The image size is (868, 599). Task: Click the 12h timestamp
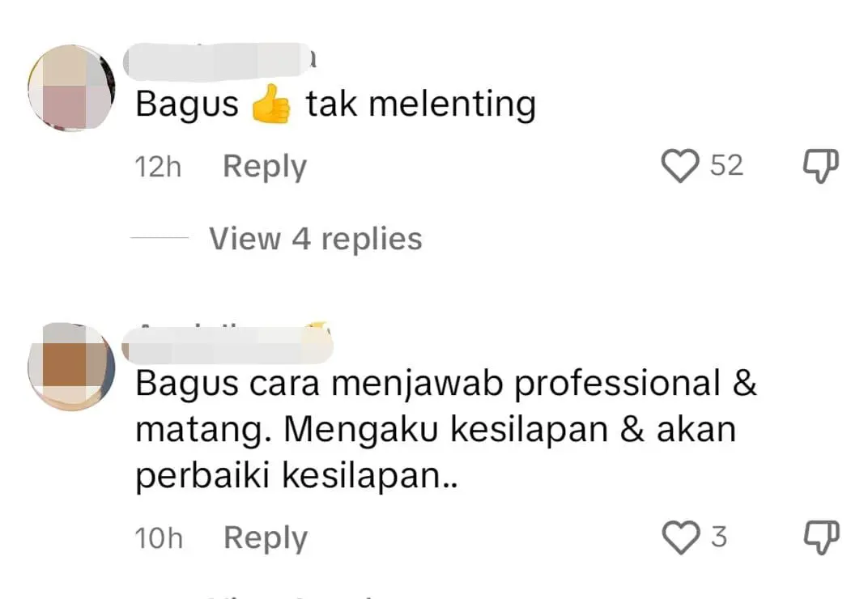(158, 166)
